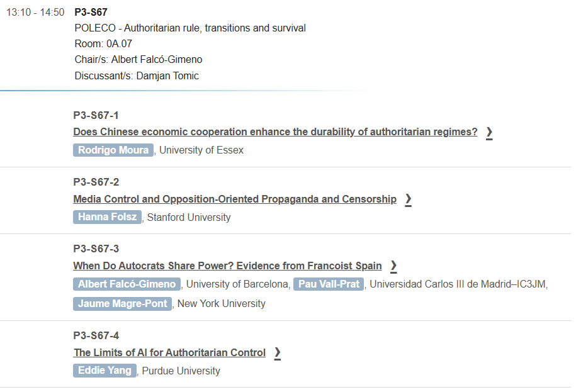Select Eddie Yang author badge
The height and width of the screenshot is (392, 576).
click(x=104, y=371)
